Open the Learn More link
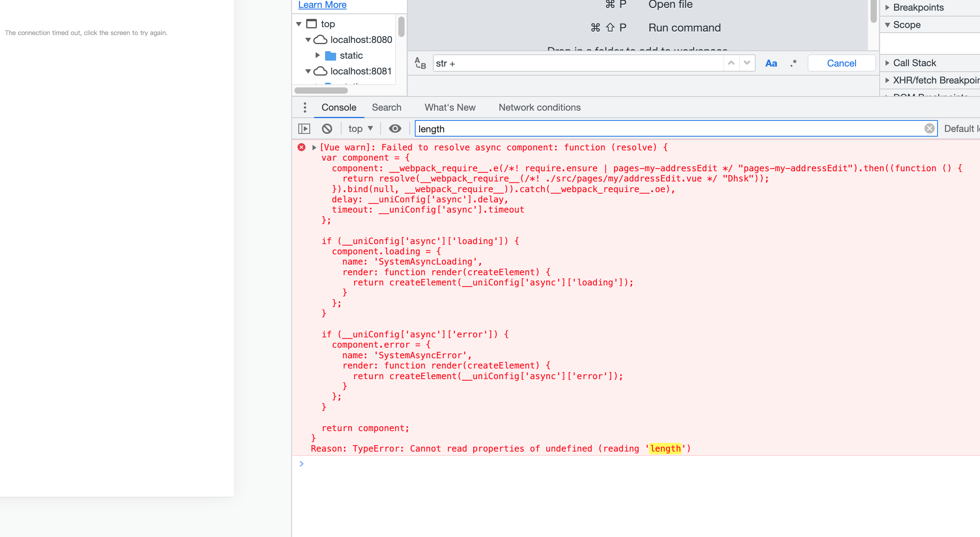 coord(322,4)
